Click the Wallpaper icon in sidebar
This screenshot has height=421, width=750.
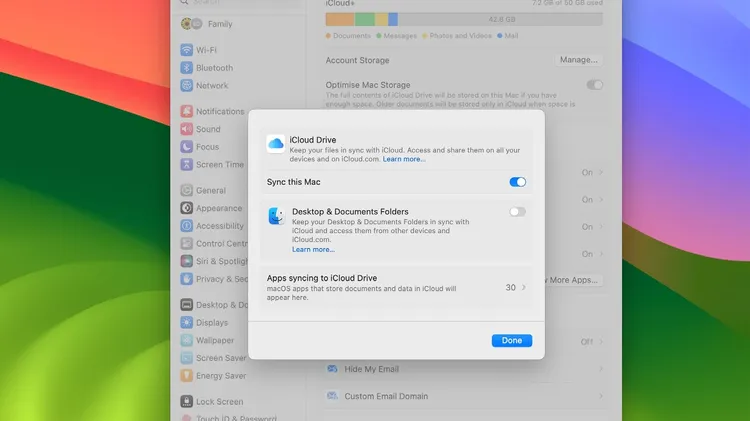click(x=187, y=340)
